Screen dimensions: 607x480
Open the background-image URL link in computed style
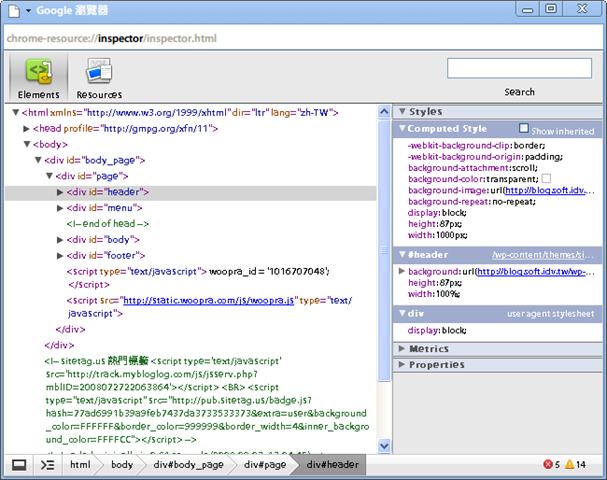(545, 190)
